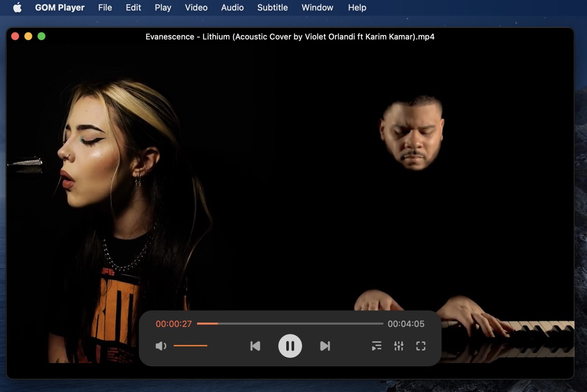Open the Play menu

click(x=163, y=7)
